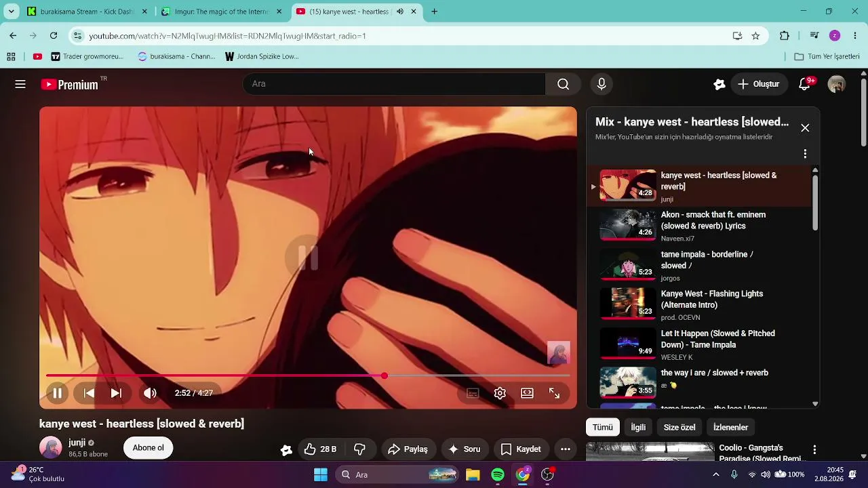The width and height of the screenshot is (868, 488).
Task: Click the YouTube search input field
Action: 394,84
